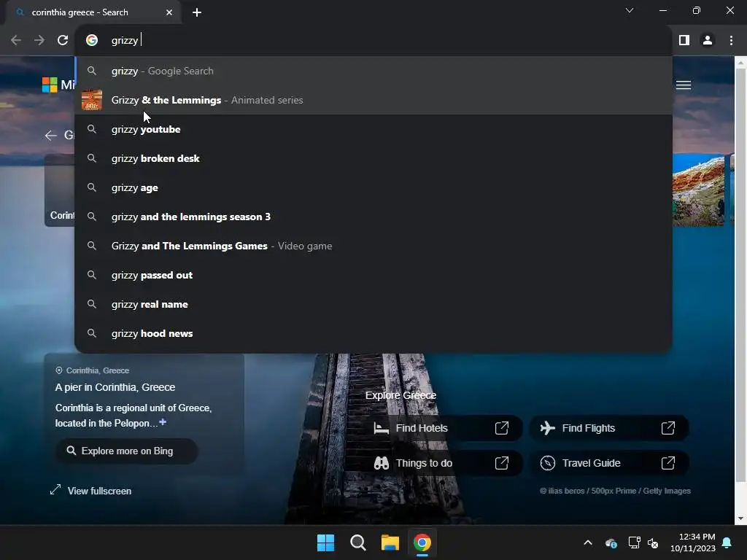Click the scrollbar up arrow

point(740,62)
